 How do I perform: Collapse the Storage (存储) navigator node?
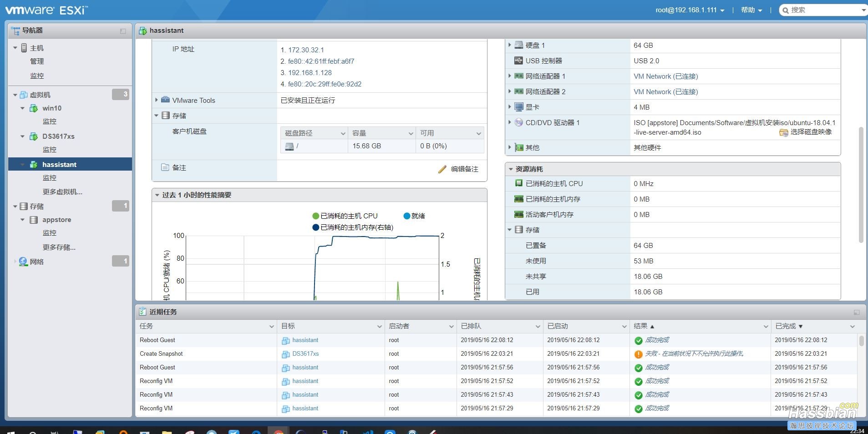15,207
